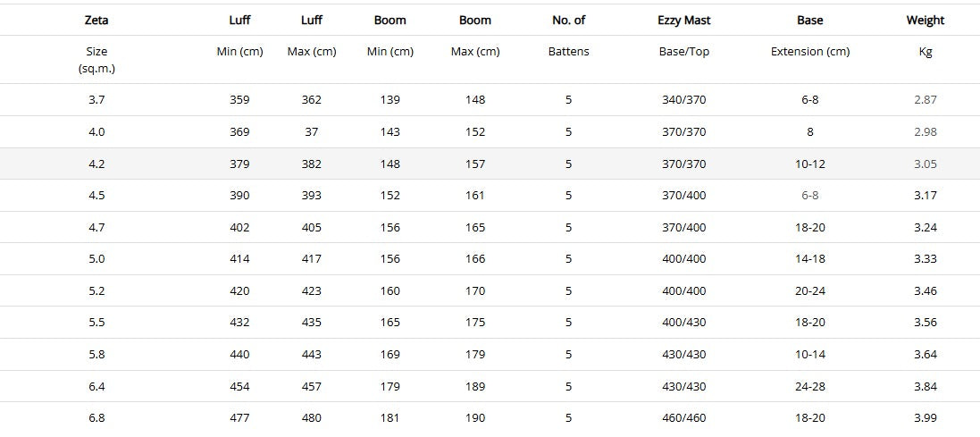Click the weight value 3.46
980x437 pixels.
pos(925,290)
